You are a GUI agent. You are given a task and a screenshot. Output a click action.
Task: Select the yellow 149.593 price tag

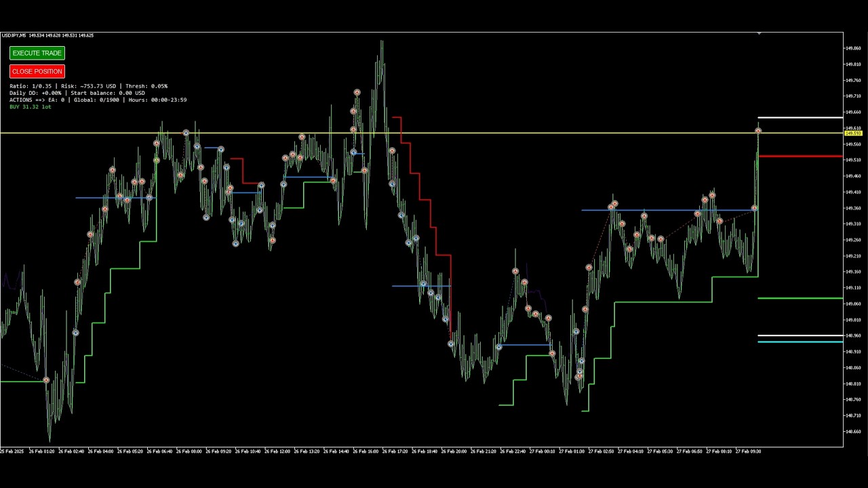point(852,134)
